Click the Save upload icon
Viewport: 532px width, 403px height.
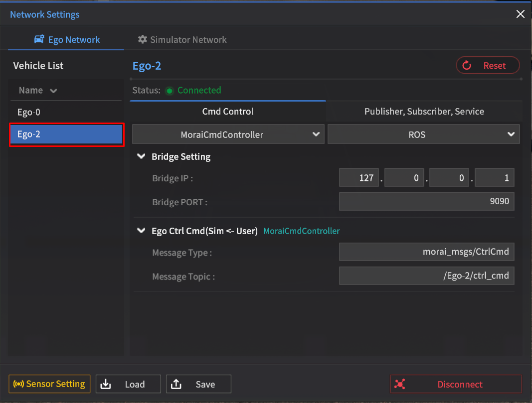click(x=176, y=384)
